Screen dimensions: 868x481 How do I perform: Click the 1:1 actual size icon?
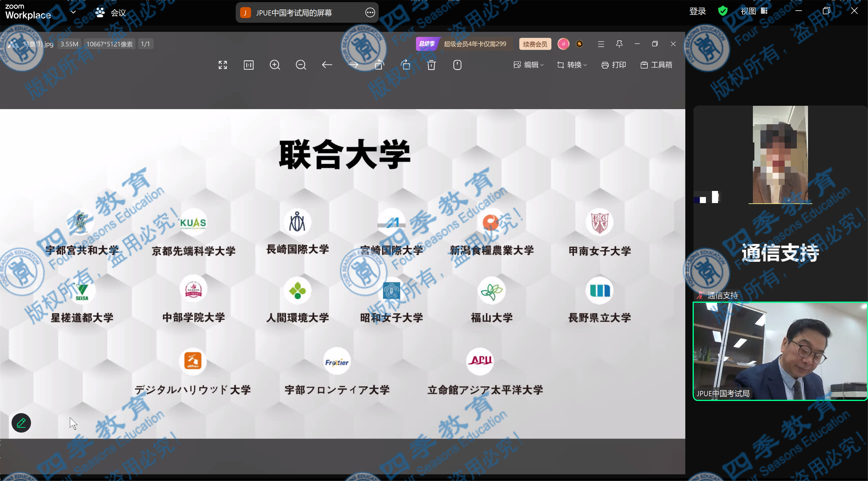pyautogui.click(x=249, y=65)
